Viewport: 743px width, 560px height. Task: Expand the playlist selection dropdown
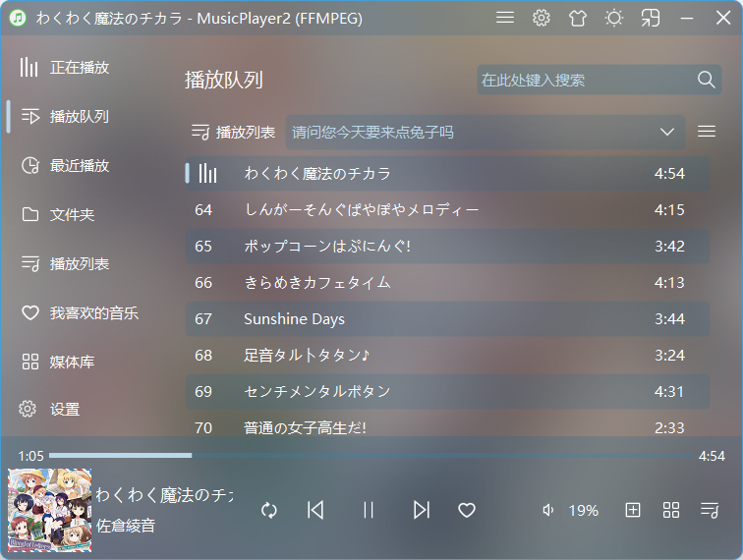tap(486, 132)
